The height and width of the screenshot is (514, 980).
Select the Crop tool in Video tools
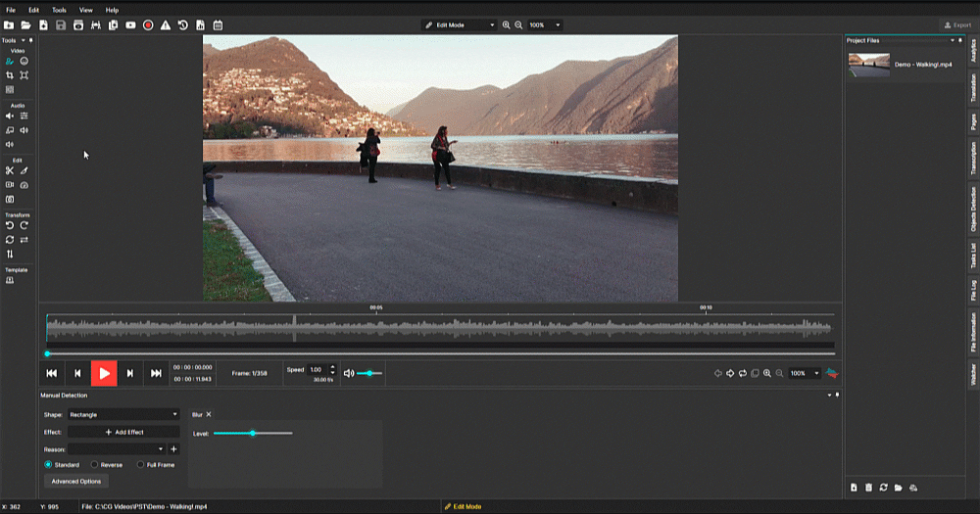[10, 75]
